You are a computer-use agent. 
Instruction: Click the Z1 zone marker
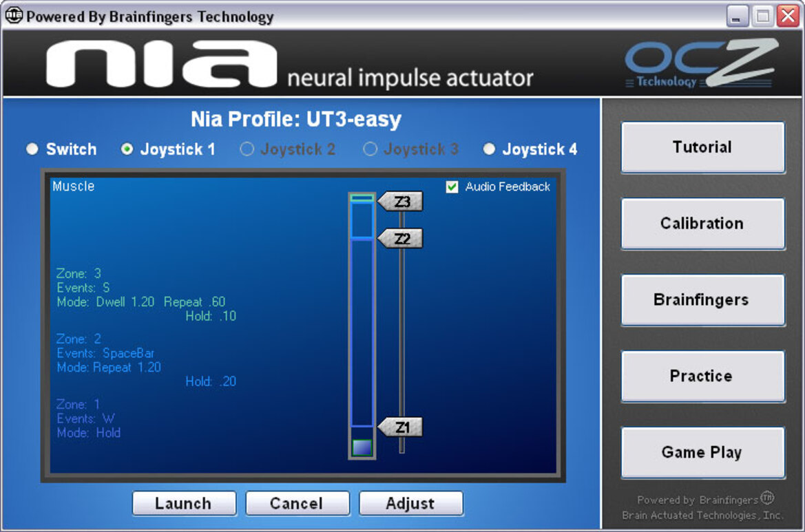pos(401,427)
